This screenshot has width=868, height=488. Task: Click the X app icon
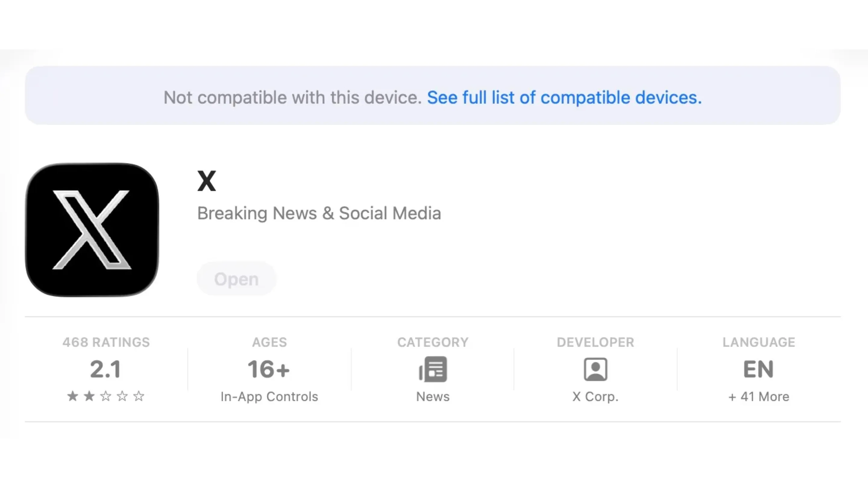92,230
